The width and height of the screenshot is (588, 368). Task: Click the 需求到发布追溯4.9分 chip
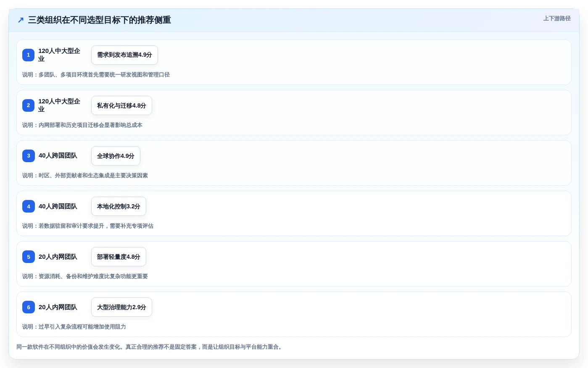124,55
